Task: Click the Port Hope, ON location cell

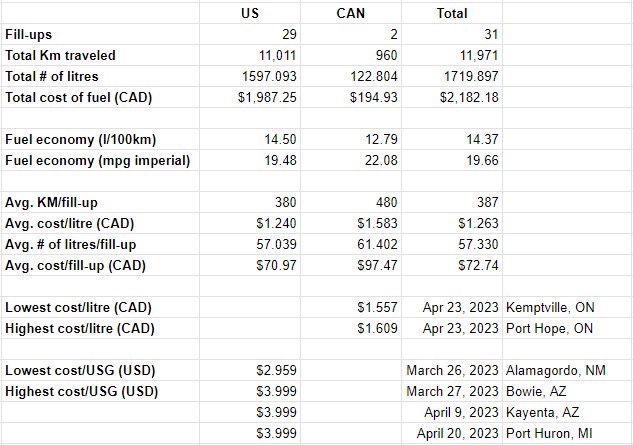Action: coord(567,328)
